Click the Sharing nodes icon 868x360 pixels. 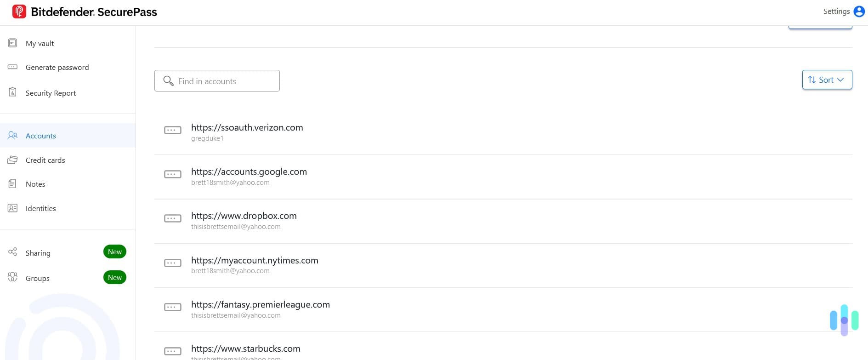tap(13, 252)
